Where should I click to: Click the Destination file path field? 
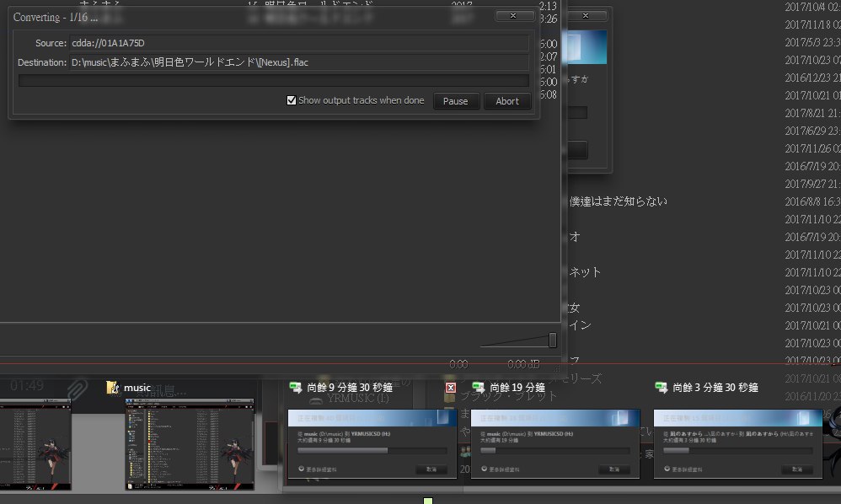point(299,62)
